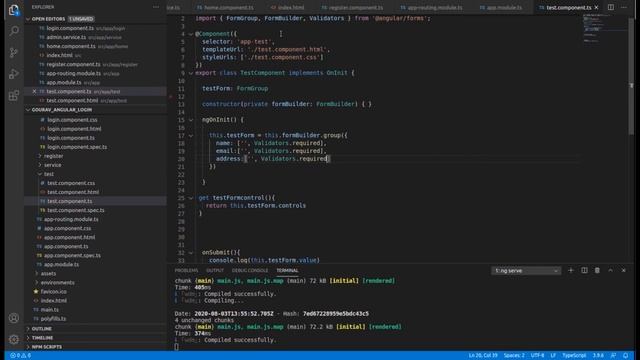Fold the @Component decorator at line 4
640x360 pixels.
tap(191, 34)
